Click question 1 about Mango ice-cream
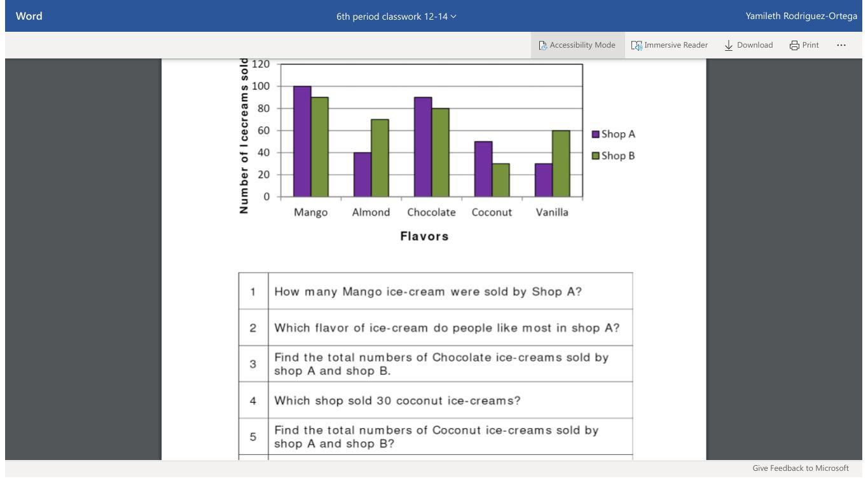 (x=428, y=292)
